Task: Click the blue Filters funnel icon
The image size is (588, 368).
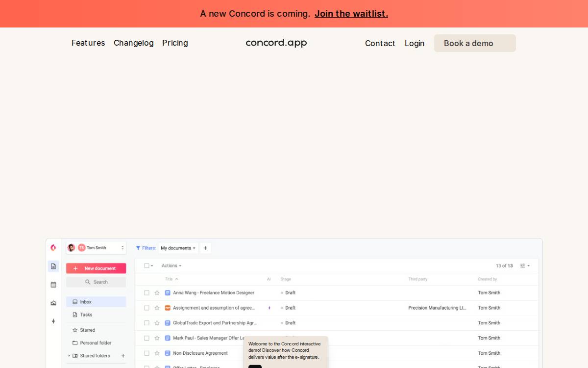Action: tap(138, 248)
